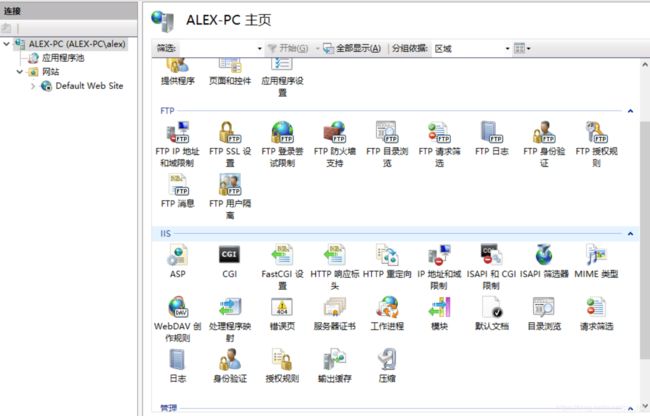Open the view mode dropdown button
The width and height of the screenshot is (650, 416).
tap(522, 48)
